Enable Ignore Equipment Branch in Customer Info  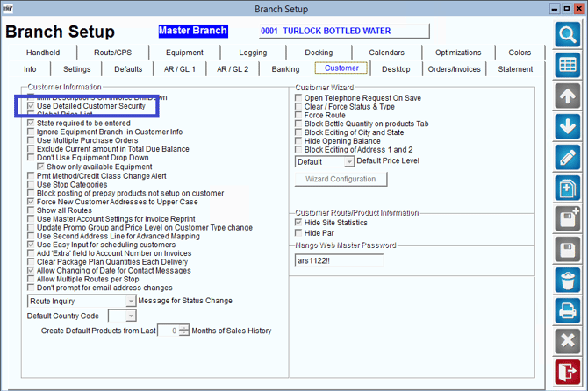pos(31,132)
